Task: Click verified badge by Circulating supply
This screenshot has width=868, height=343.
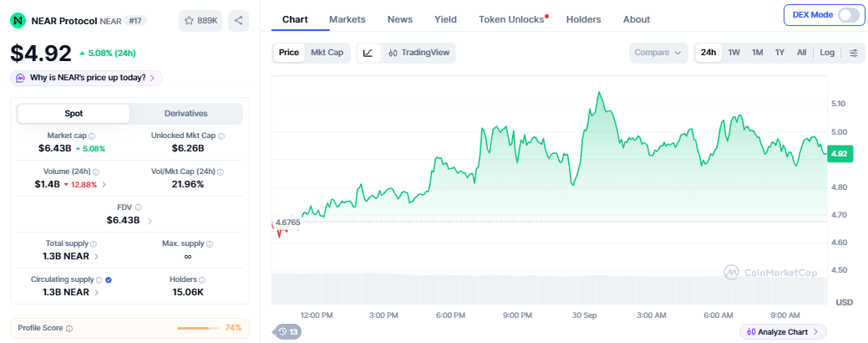Action: pos(109,279)
